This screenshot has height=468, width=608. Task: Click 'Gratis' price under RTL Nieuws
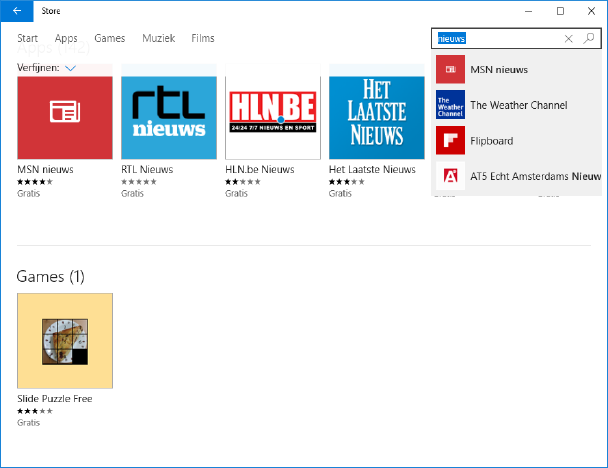click(132, 193)
